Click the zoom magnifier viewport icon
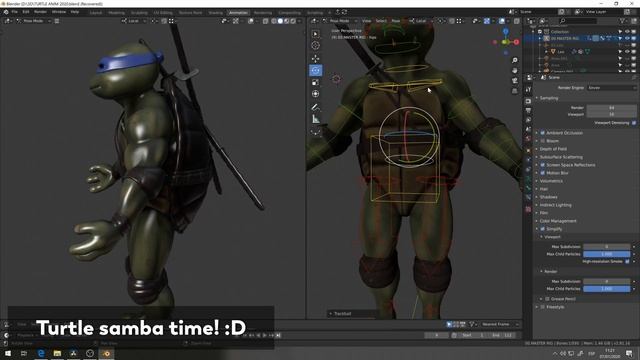The width and height of the screenshot is (640, 360). coord(515,60)
